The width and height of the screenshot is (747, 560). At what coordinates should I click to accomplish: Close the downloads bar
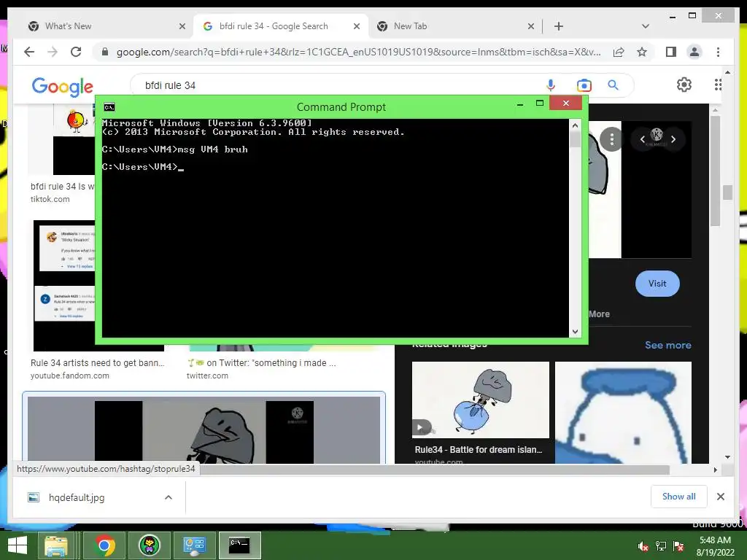(x=720, y=497)
